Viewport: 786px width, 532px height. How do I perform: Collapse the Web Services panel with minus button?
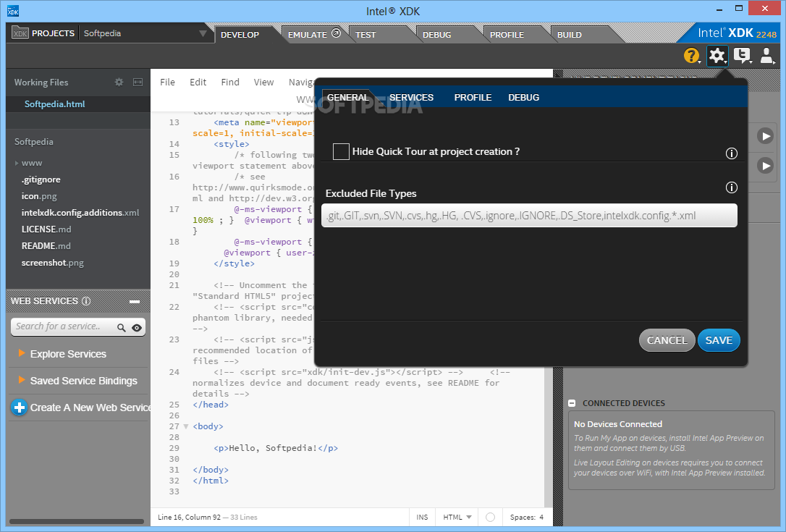pyautogui.click(x=135, y=301)
